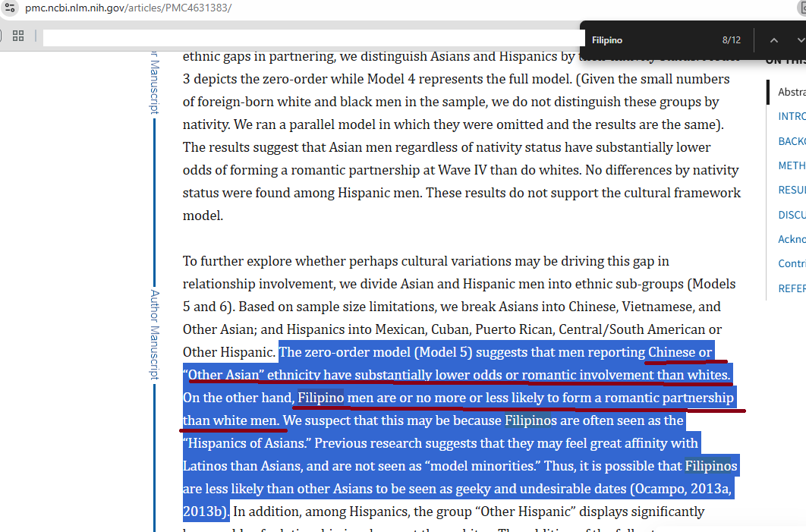Jump to the INTRO section link in the sidebar
Screen dimensions: 806x532
click(x=792, y=117)
